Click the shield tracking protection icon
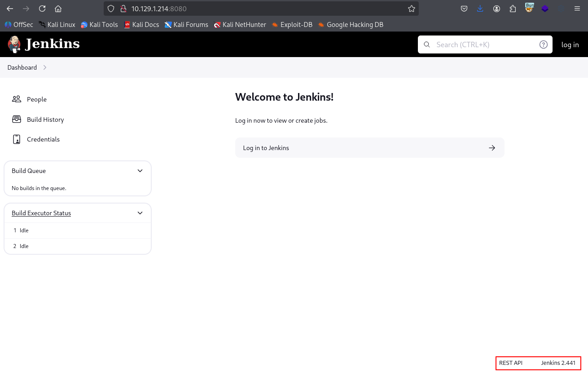This screenshot has height=377, width=588. pyautogui.click(x=111, y=9)
